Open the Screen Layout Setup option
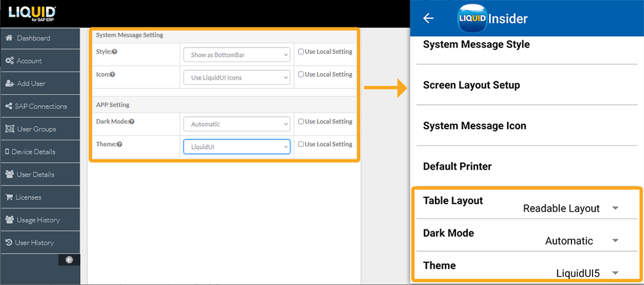The image size is (644, 285). [471, 85]
